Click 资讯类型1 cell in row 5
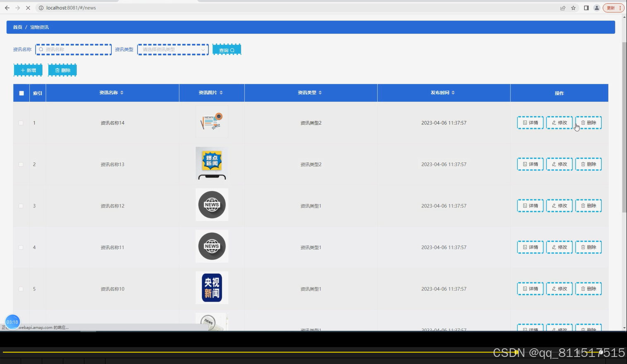This screenshot has height=364, width=627. 311,289
